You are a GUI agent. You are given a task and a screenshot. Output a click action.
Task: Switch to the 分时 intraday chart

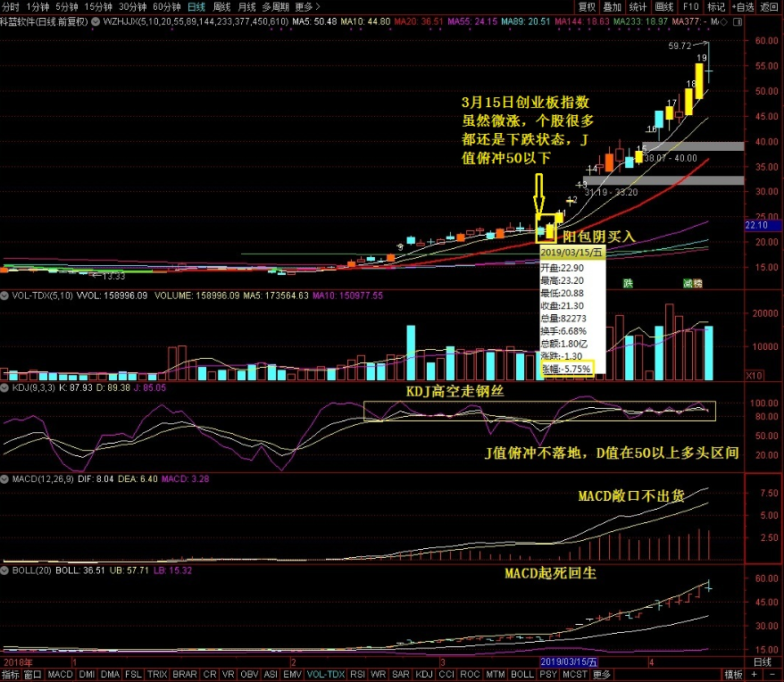tap(11, 6)
